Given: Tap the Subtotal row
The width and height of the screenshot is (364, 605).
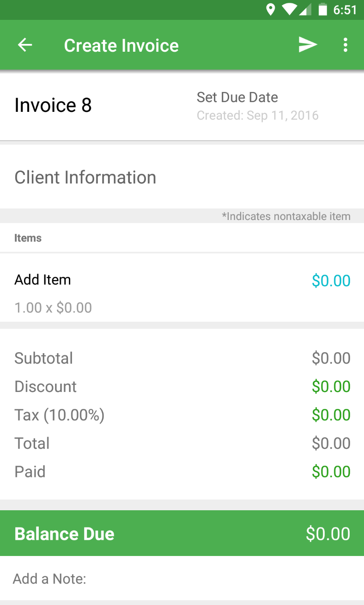Looking at the screenshot, I should (182, 358).
